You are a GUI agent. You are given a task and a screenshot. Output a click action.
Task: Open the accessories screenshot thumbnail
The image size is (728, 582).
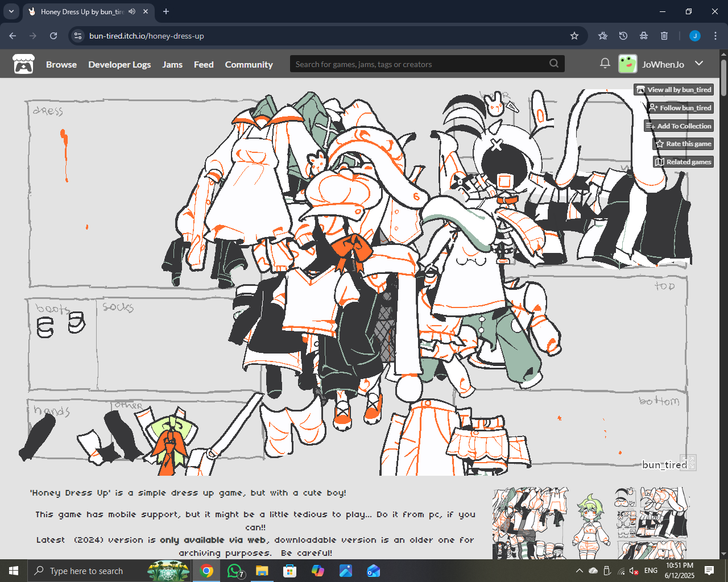click(x=652, y=523)
